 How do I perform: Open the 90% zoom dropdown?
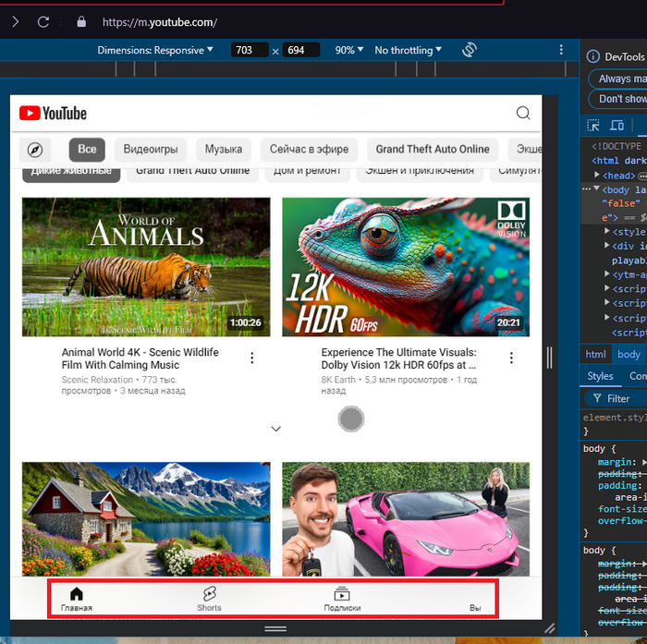pos(348,50)
